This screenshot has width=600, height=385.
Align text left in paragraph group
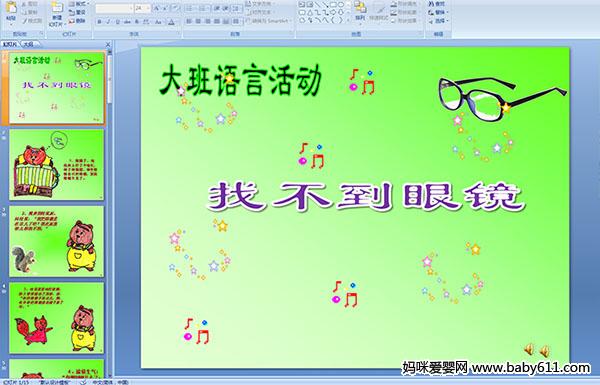coord(189,21)
